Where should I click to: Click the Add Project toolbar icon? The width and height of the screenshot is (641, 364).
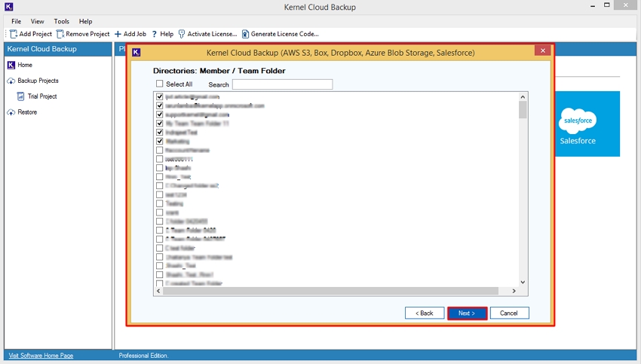click(14, 34)
